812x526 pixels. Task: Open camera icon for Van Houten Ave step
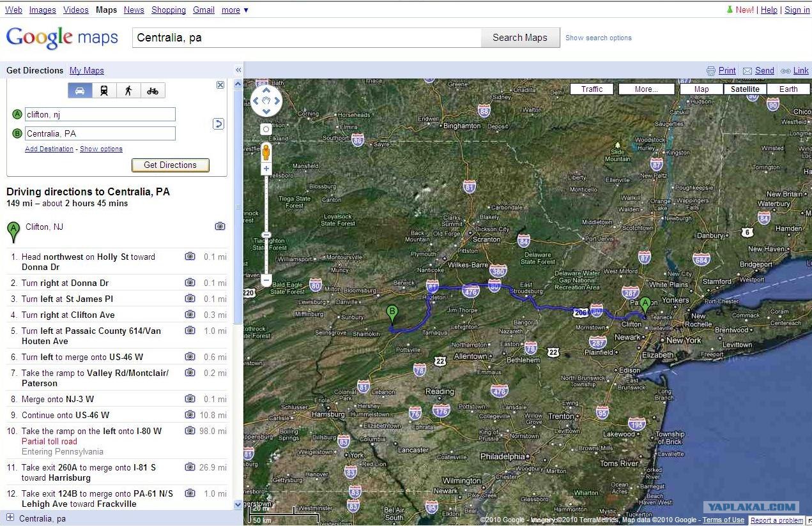(x=190, y=330)
